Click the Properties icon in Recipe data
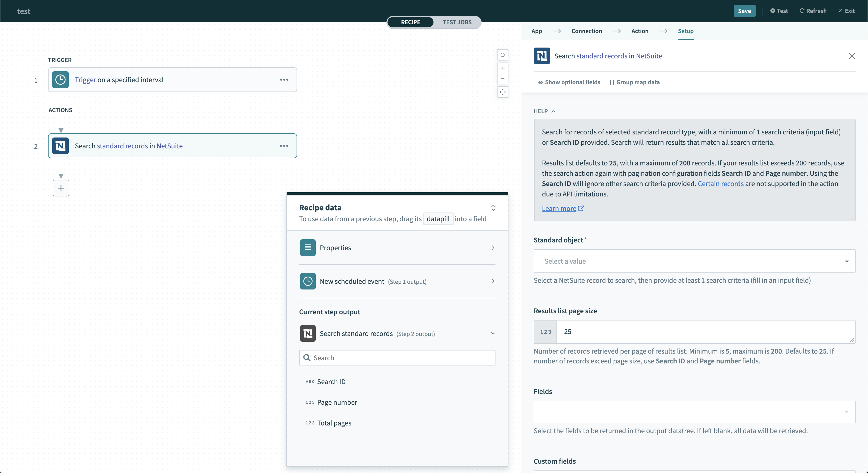 point(307,248)
